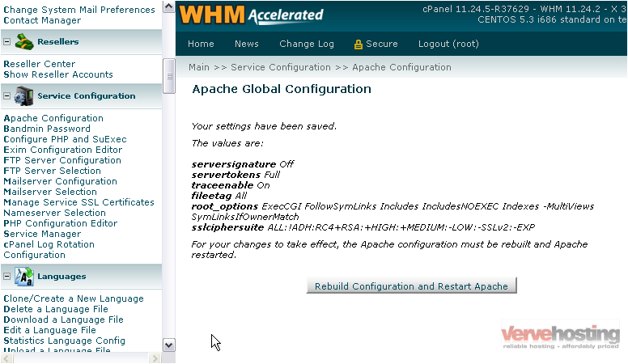Open Edit a Language File
The image size is (628, 364).
49,330
